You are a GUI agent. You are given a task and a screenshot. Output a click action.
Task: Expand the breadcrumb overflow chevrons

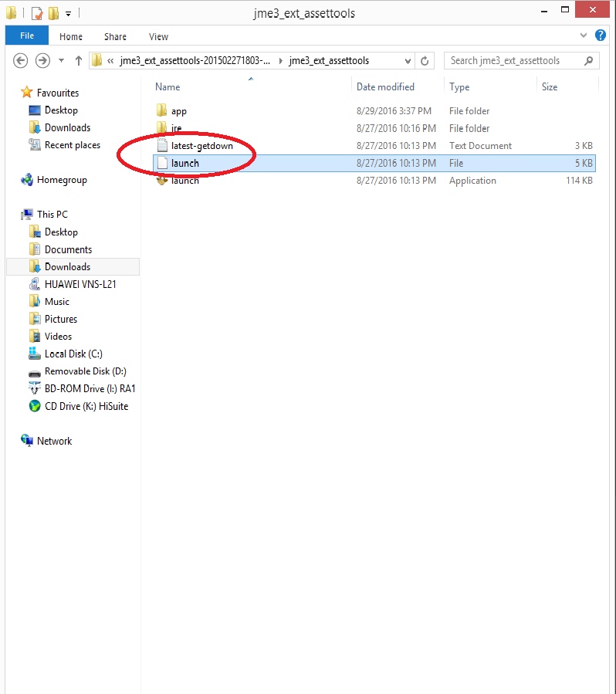pyautogui.click(x=110, y=61)
